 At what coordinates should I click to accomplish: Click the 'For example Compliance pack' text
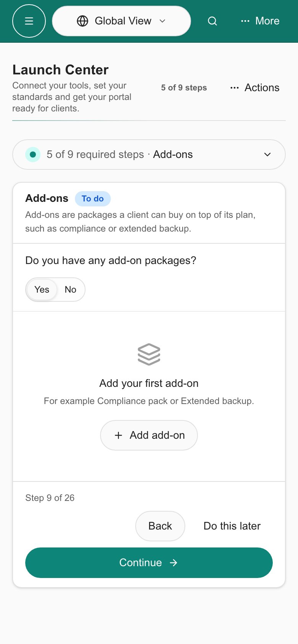(x=149, y=401)
